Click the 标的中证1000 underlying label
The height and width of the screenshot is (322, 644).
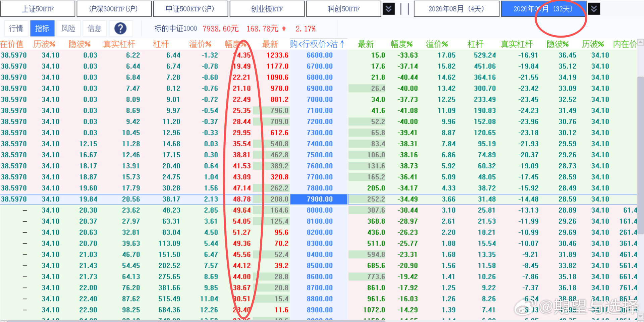coord(176,29)
